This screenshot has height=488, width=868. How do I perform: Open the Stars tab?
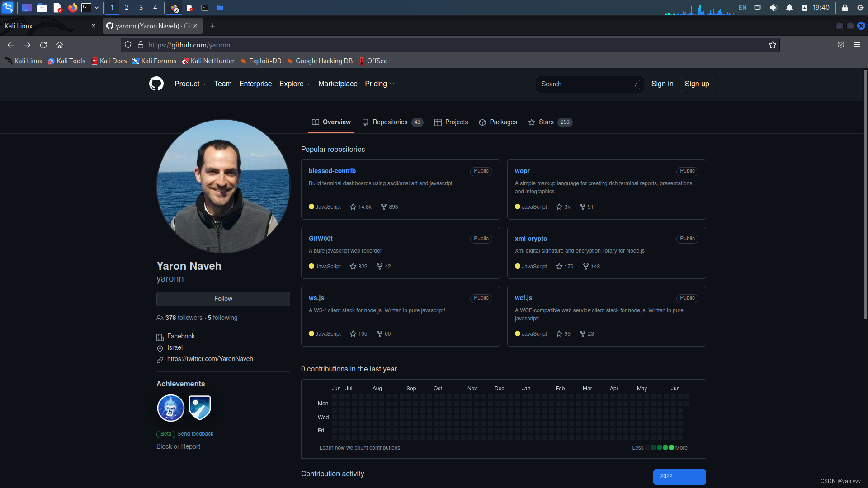click(x=550, y=122)
